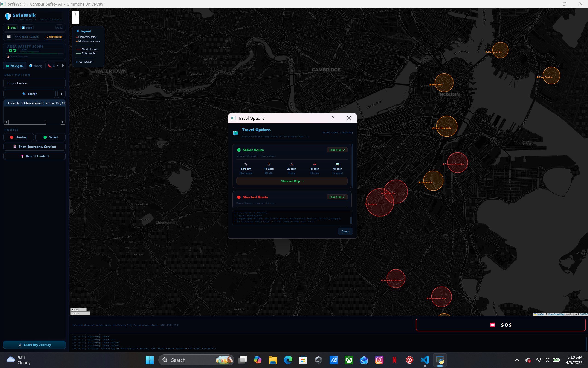The width and height of the screenshot is (588, 368).
Task: Open Visual Studio Code from taskbar
Action: coord(425,360)
